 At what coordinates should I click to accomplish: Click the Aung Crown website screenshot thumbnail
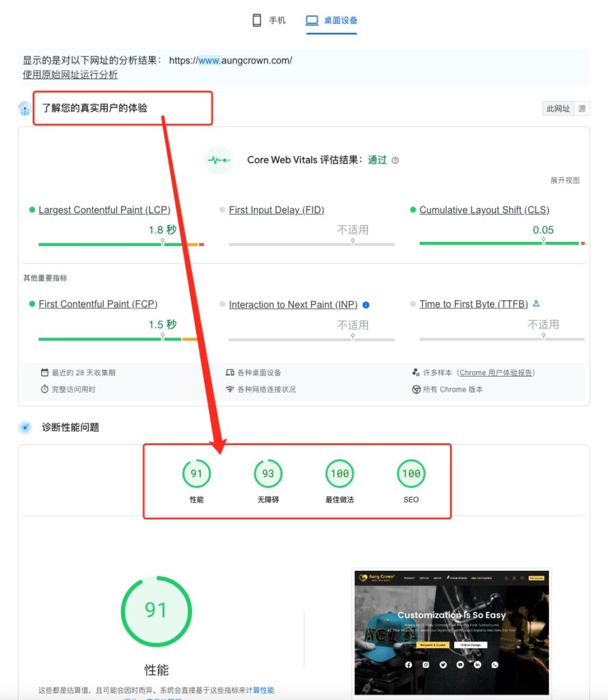(451, 632)
